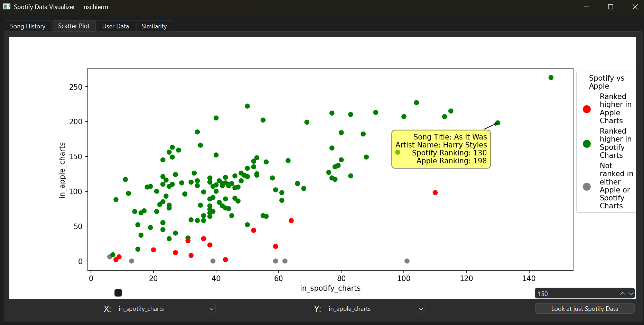Click the green point at Spotify 50, Apple 222

pyautogui.click(x=248, y=106)
